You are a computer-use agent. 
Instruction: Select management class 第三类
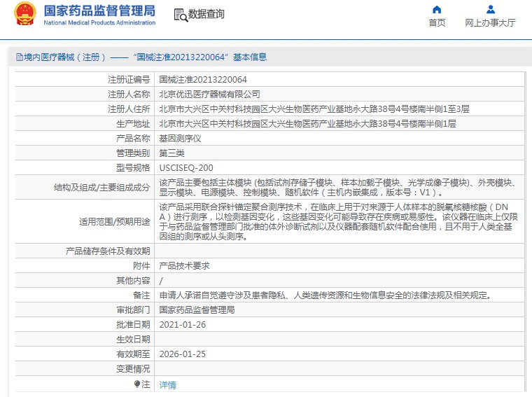click(171, 153)
